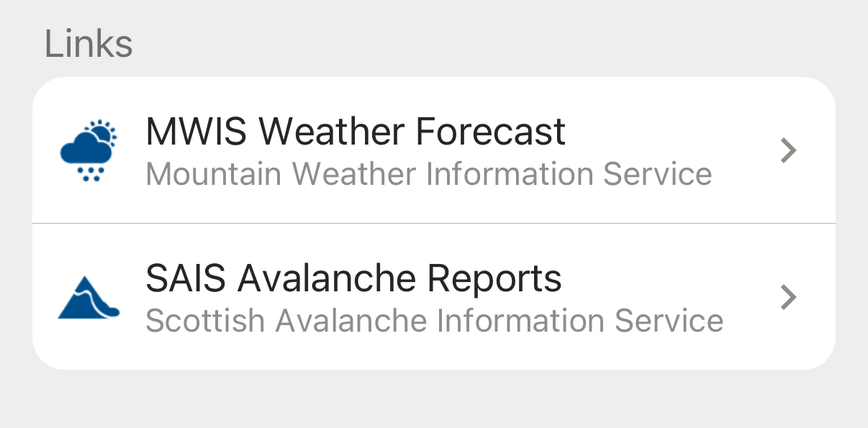
Task: Expand the MWIS Weather Forecast chevron
Action: pos(789,150)
